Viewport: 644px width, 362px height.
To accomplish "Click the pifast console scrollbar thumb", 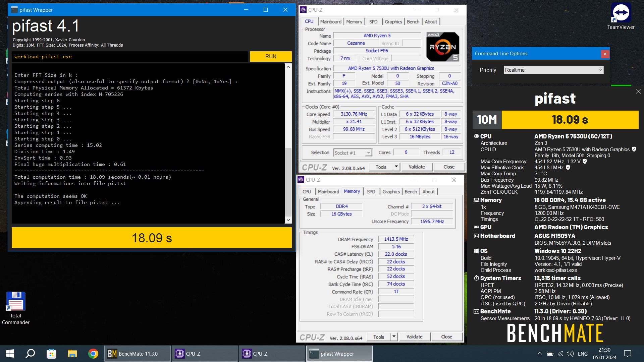I will tap(288, 182).
